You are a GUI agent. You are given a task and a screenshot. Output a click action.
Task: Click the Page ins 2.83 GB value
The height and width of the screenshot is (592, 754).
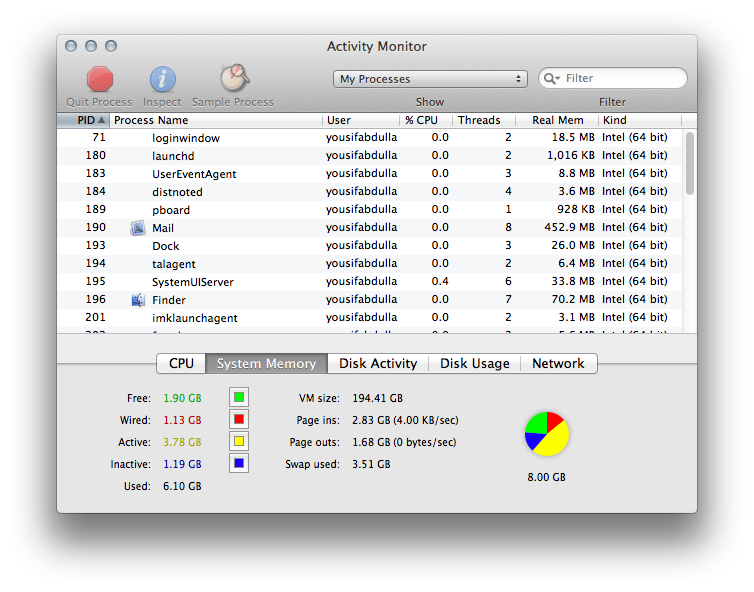click(405, 420)
